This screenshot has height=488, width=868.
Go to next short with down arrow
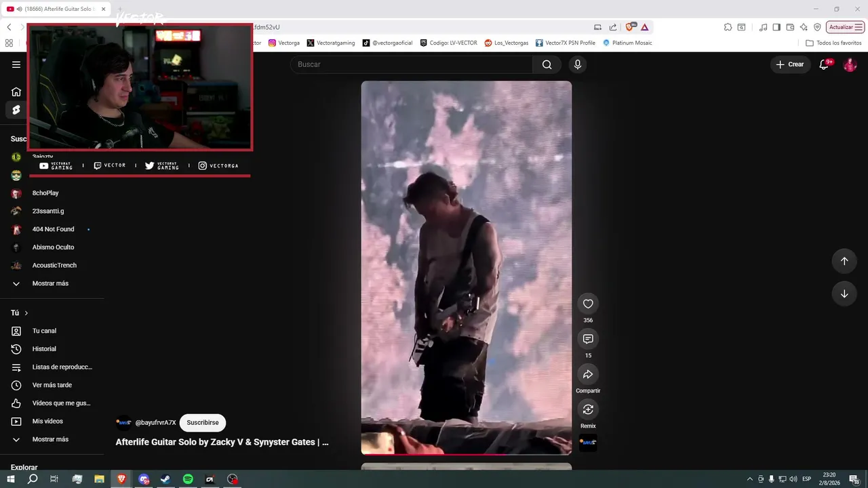[844, 293]
